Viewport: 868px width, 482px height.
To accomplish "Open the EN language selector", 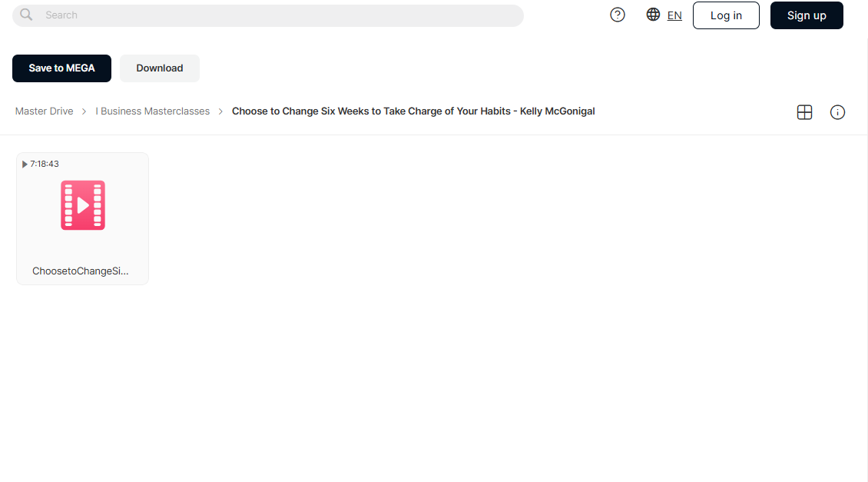I will (674, 15).
